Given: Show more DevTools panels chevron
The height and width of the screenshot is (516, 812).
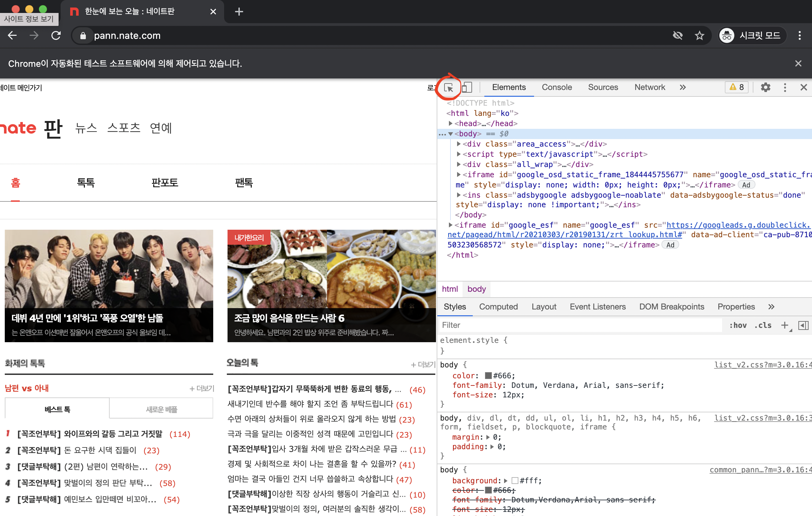Looking at the screenshot, I should (x=683, y=88).
